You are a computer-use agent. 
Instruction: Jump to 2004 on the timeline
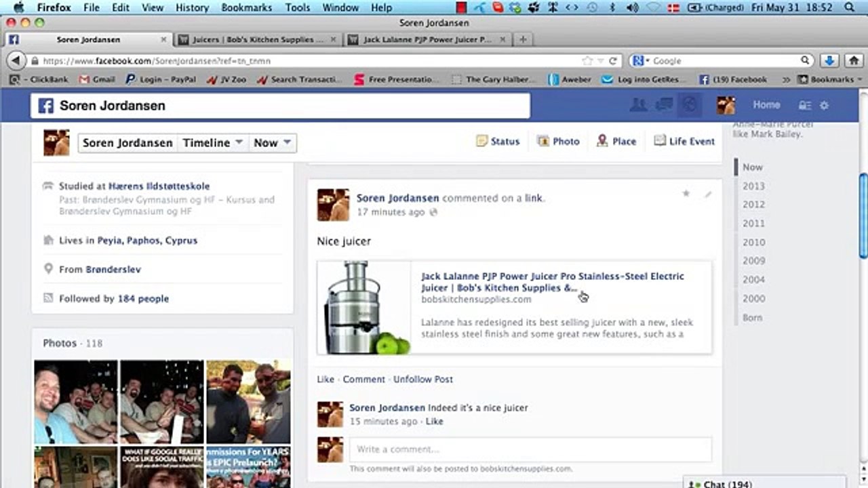753,280
